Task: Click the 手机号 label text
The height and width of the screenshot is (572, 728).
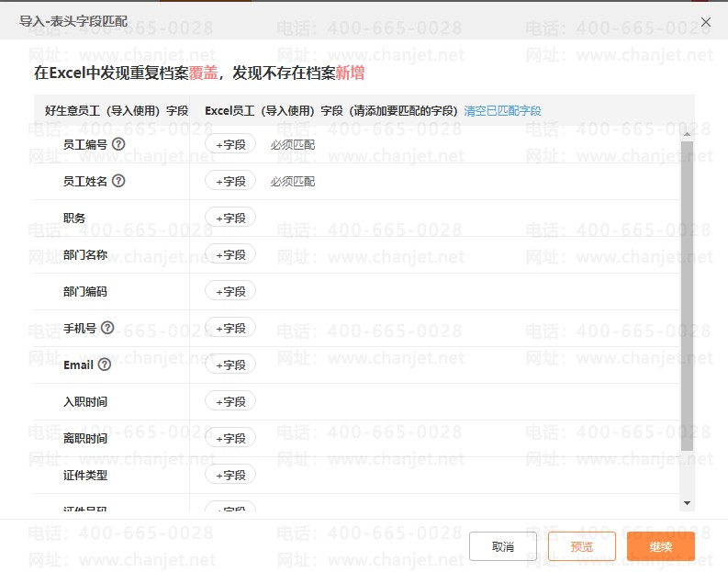Action: 80,329
